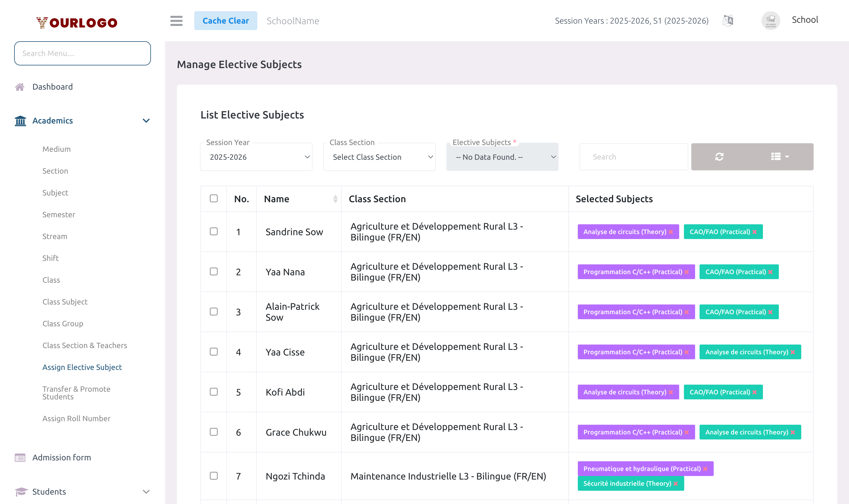Check the checkbox next to Kofi Abdi
The width and height of the screenshot is (849, 504).
[x=214, y=392]
